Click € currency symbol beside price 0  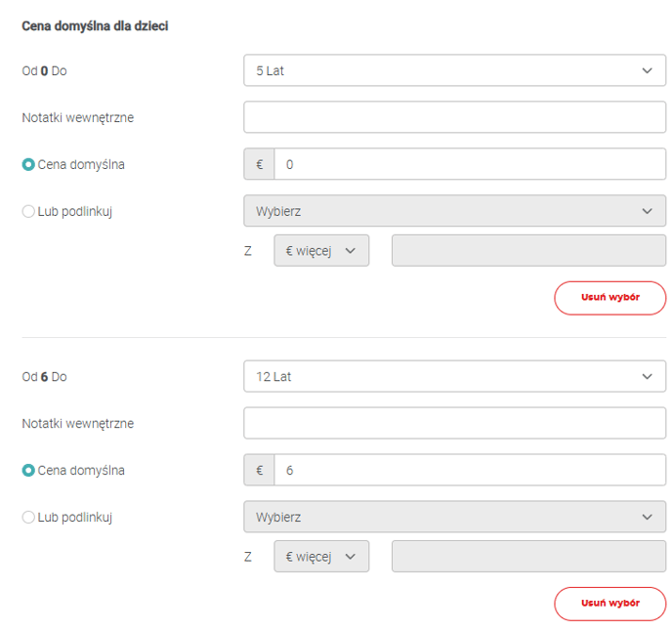259,164
